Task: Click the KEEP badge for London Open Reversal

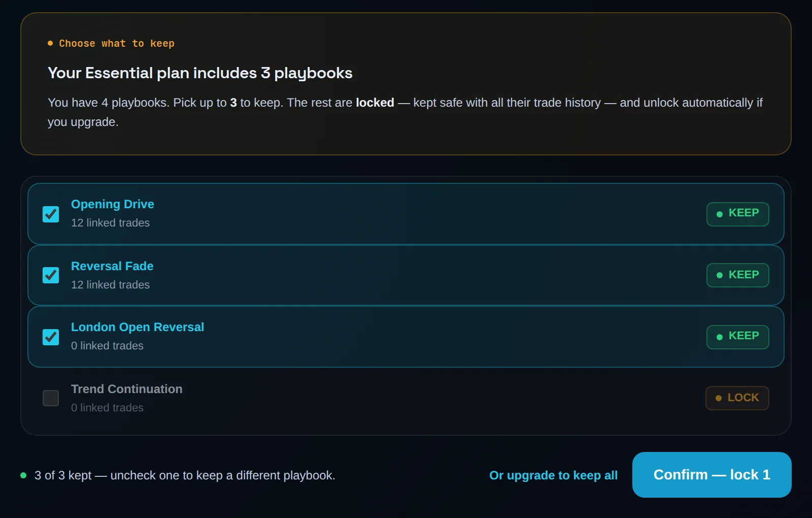Action: tap(737, 337)
